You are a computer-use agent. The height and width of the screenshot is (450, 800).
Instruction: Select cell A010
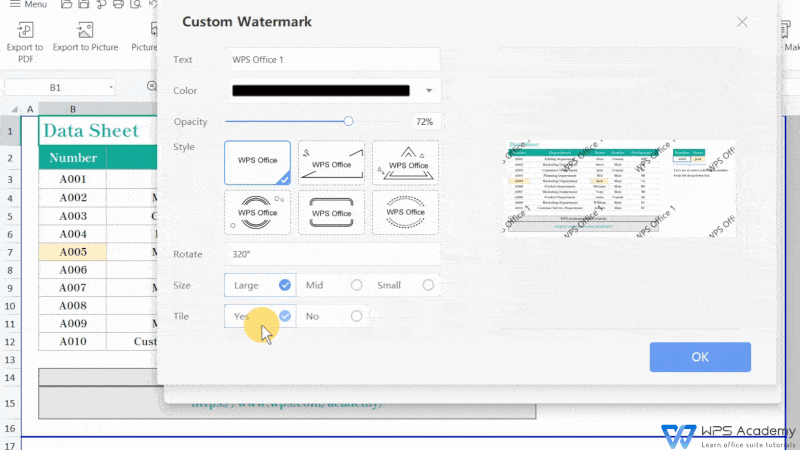[x=73, y=341]
